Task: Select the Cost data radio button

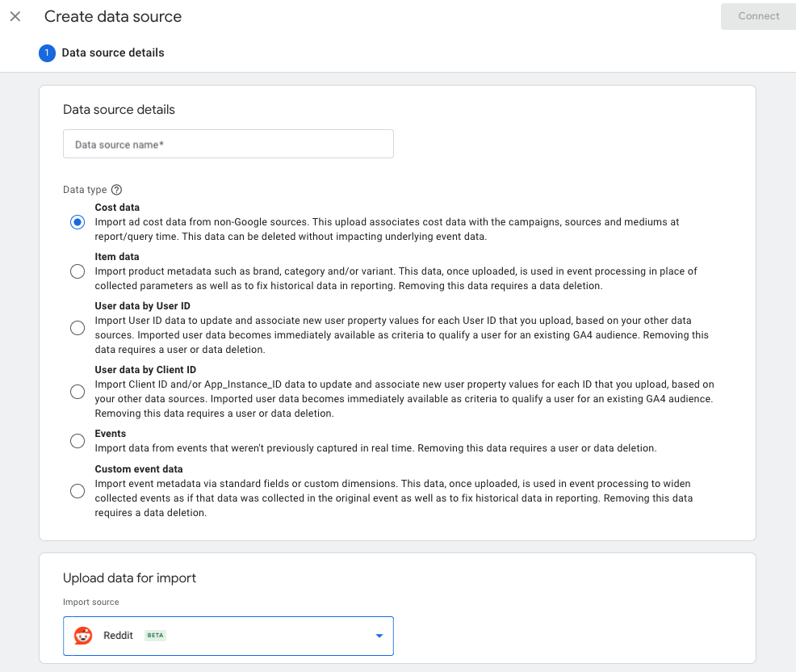Action: tap(78, 222)
